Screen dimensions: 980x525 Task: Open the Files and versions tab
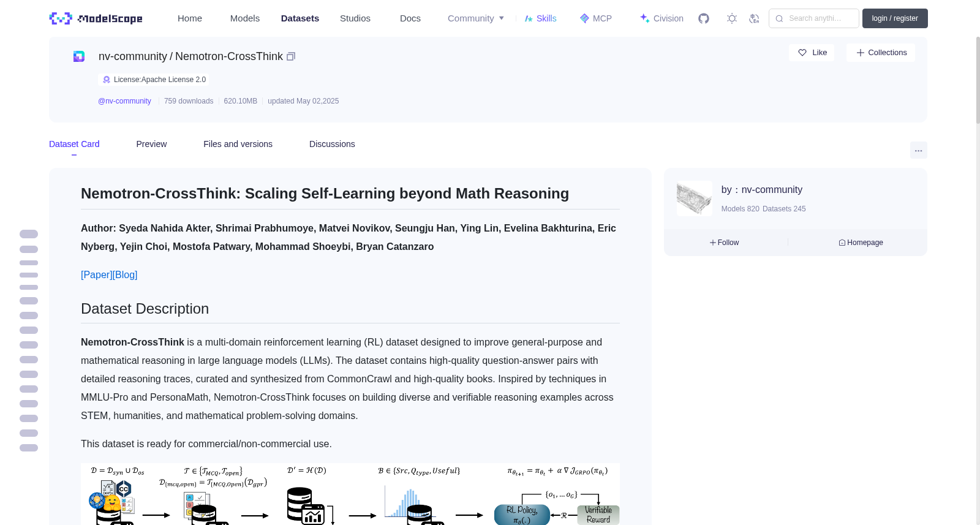(x=238, y=144)
